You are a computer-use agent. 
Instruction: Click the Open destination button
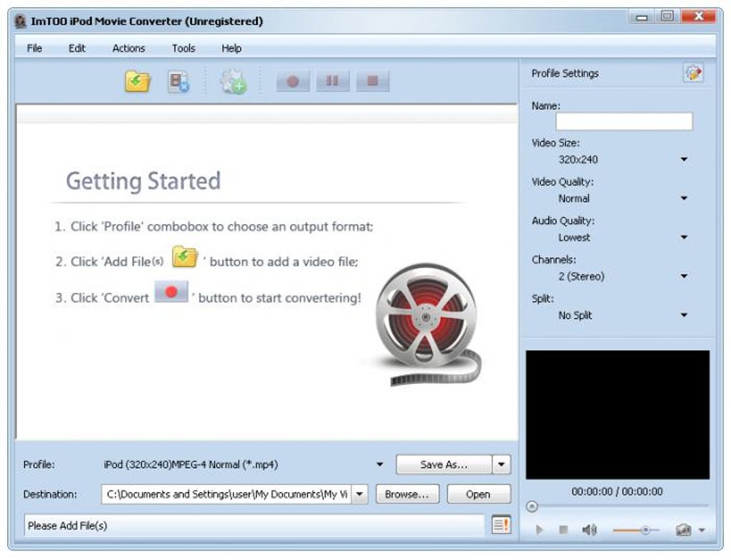coord(478,494)
